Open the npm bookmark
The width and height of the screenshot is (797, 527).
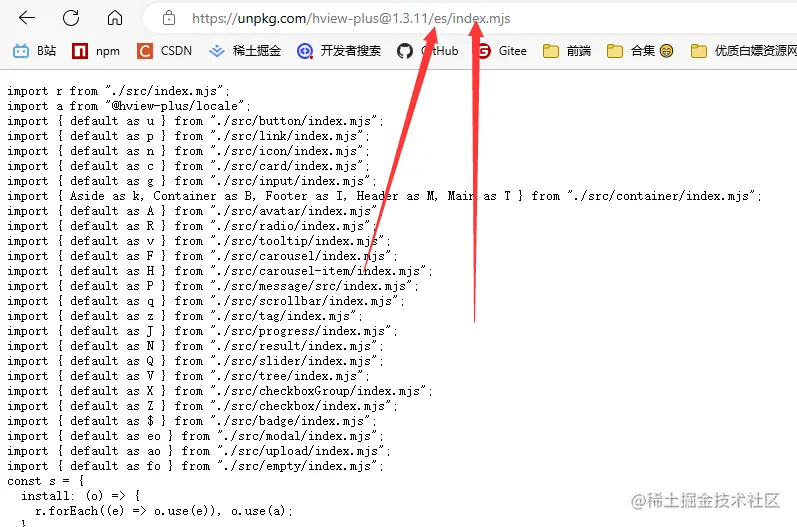pos(96,51)
